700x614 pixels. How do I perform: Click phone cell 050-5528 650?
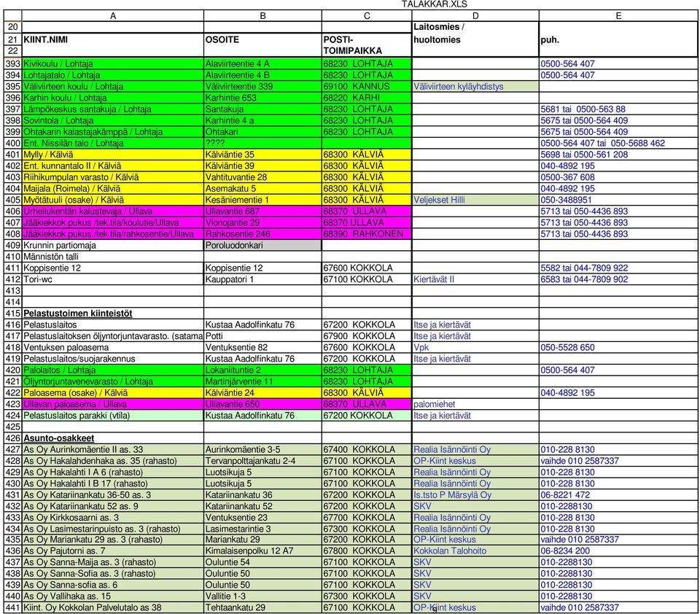point(618,347)
